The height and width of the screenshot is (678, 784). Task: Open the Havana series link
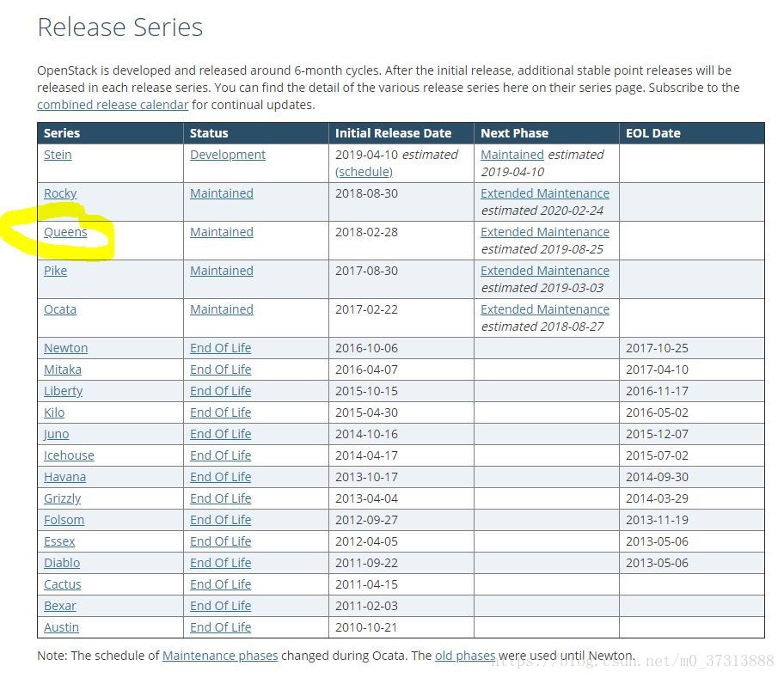pyautogui.click(x=64, y=477)
